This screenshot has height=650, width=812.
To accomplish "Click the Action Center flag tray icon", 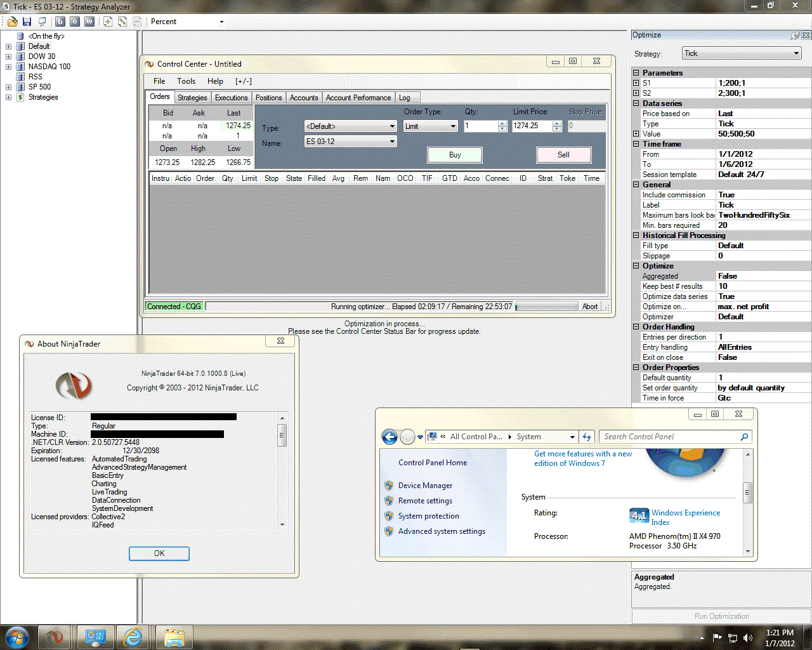I will [x=717, y=638].
